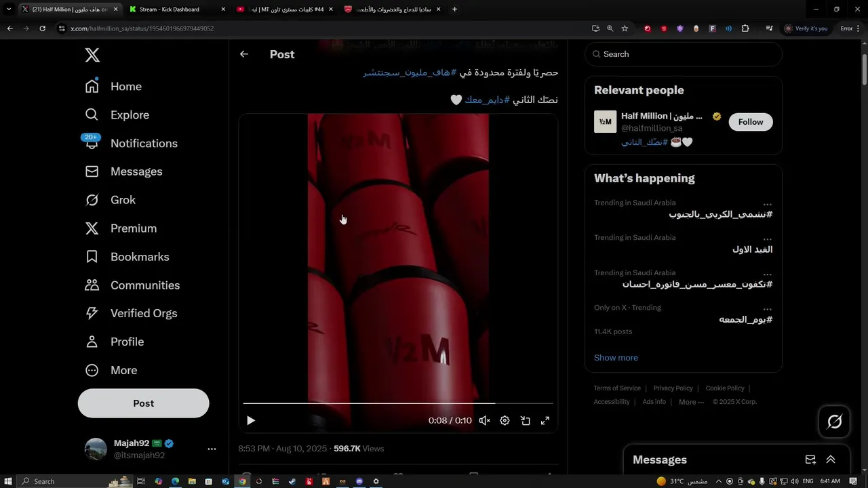Viewport: 868px width, 488px height.
Task: Open the media control playlist icon
Action: 769,28
